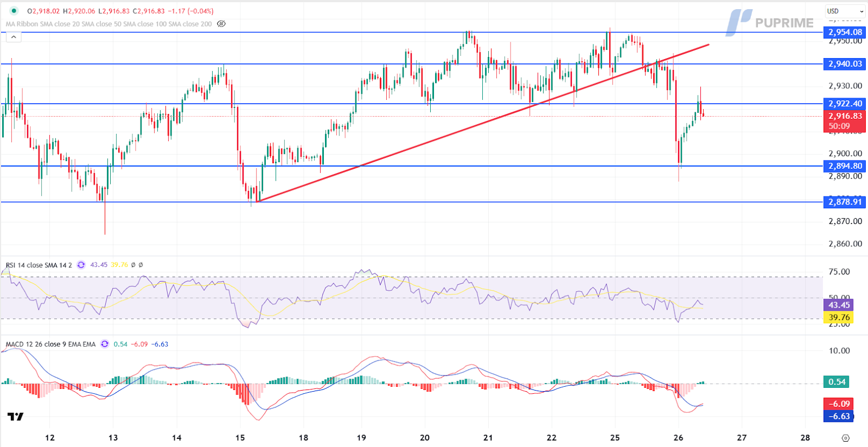Viewport: 868px width, 447px height.
Task: Click the date label 28 on the time axis
Action: coord(805,438)
